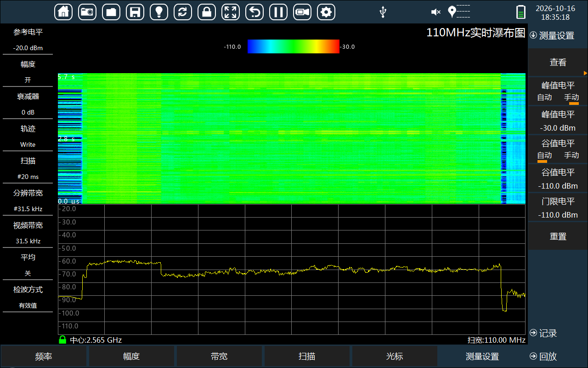This screenshot has width=588, height=368.
Task: Enter full screen with expand icon
Action: [x=231, y=12]
